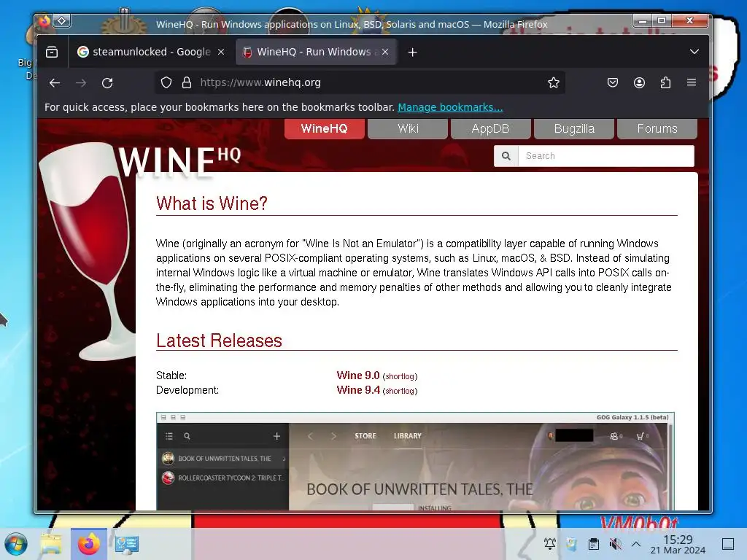Open Firefox View icon in tab bar
The height and width of the screenshot is (560, 747).
[x=52, y=52]
